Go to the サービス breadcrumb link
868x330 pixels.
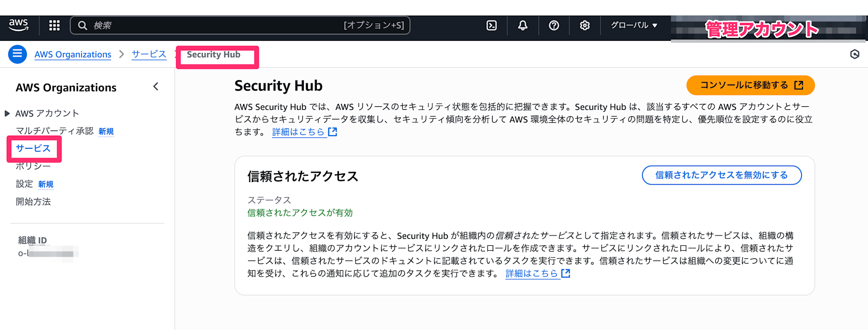pyautogui.click(x=149, y=55)
